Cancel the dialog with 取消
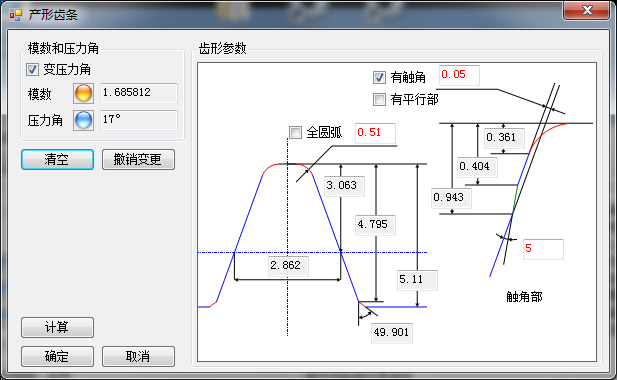Image resolution: width=617 pixels, height=380 pixels. [x=138, y=356]
